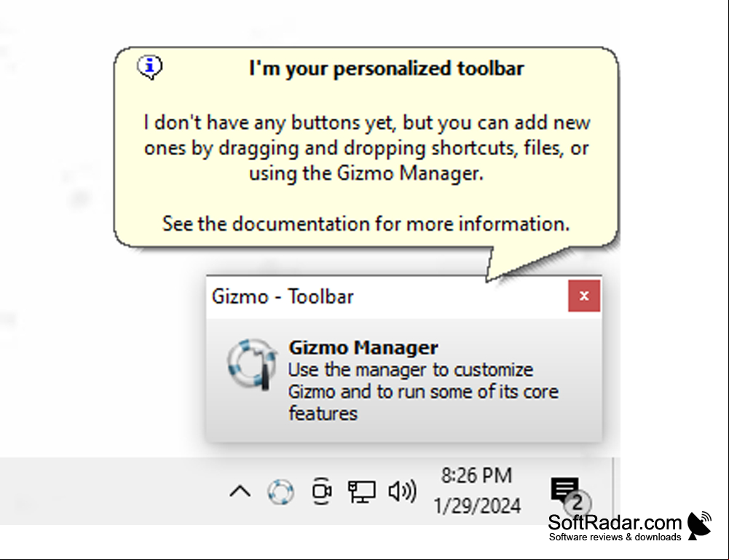Viewport: 729px width, 560px height.
Task: Open the Meet Now camera tray icon
Action: 322,491
